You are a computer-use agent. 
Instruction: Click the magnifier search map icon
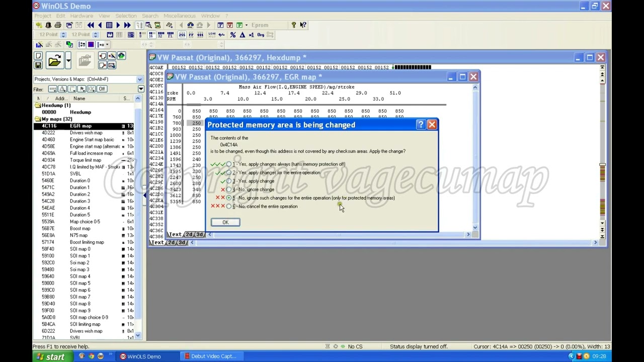coord(148,25)
